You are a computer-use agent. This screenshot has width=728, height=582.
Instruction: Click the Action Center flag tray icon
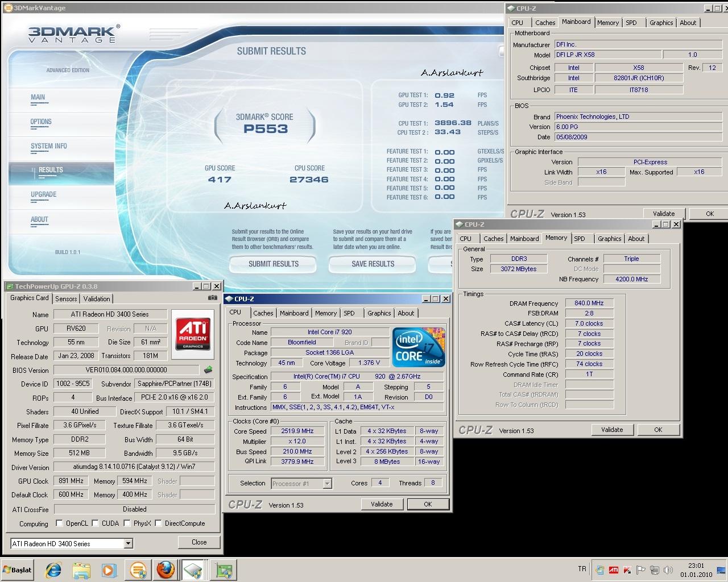[641, 569]
